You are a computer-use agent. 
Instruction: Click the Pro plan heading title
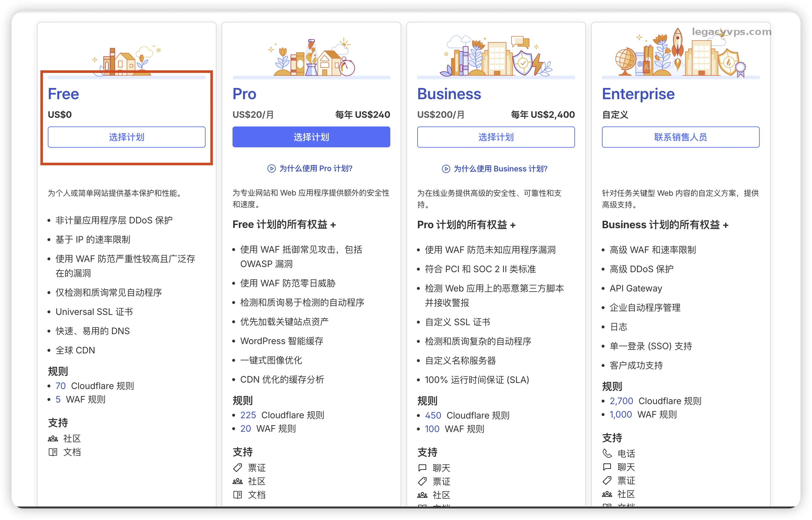[244, 94]
